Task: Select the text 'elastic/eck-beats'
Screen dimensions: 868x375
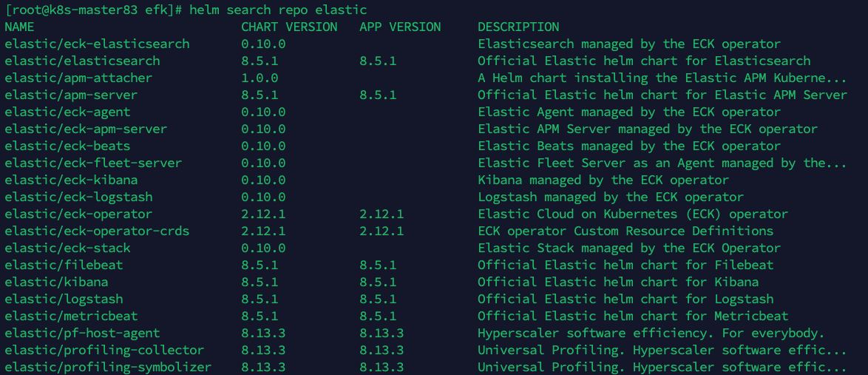Action: click(67, 146)
